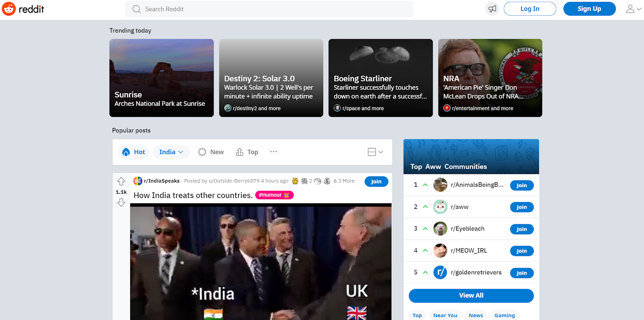Select the Near You category chip
The image size is (644, 320).
tap(445, 315)
